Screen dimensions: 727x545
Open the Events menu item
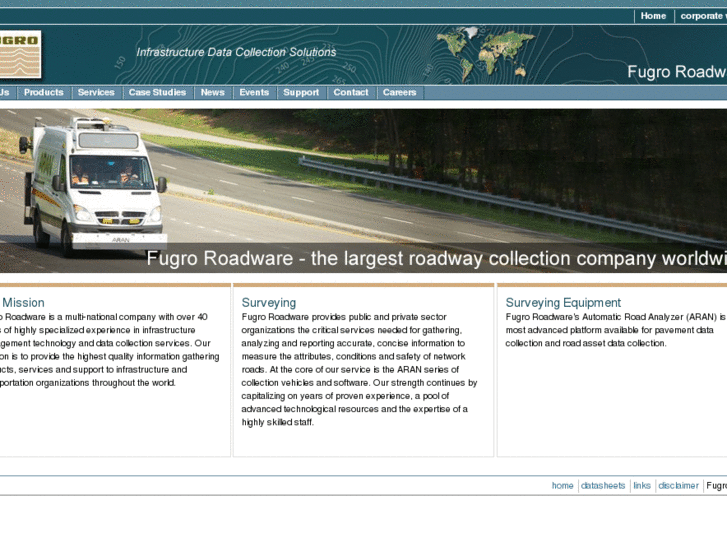254,92
